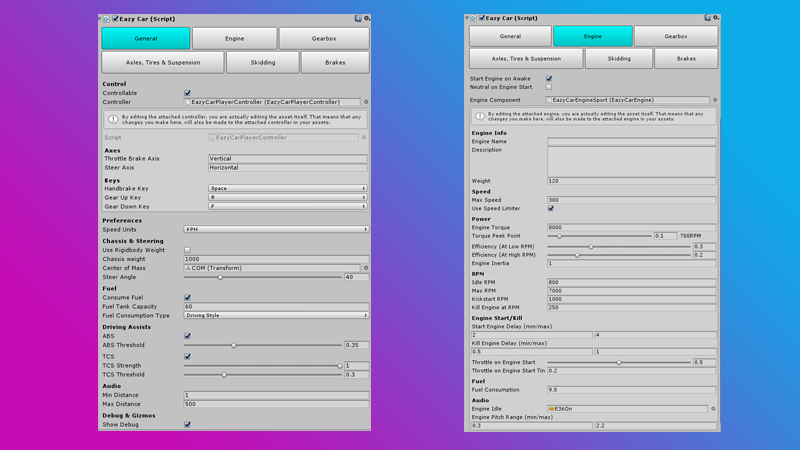Image resolution: width=800 pixels, height=450 pixels.
Task: Click the Chassis weight input field
Action: pos(276,259)
